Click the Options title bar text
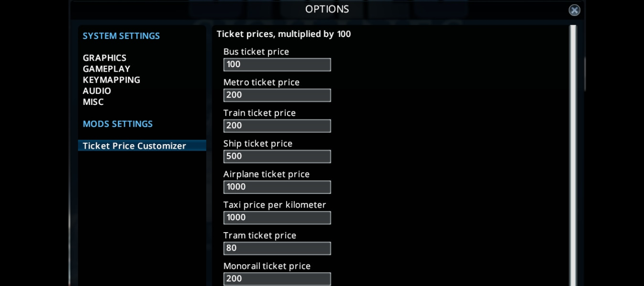644x286 pixels. (327, 9)
